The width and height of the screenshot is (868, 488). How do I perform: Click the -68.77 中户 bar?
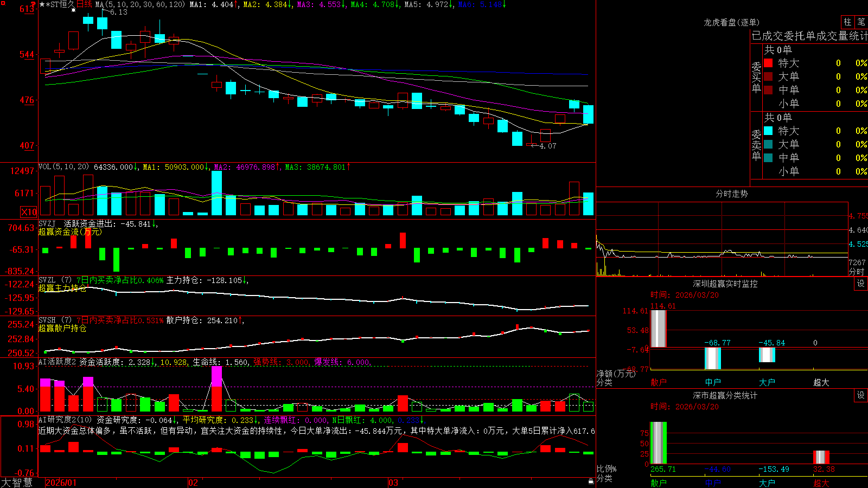coord(713,358)
